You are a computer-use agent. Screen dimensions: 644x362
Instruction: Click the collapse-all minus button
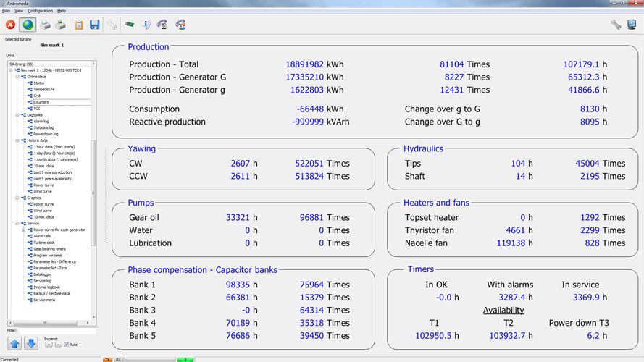pos(59,345)
